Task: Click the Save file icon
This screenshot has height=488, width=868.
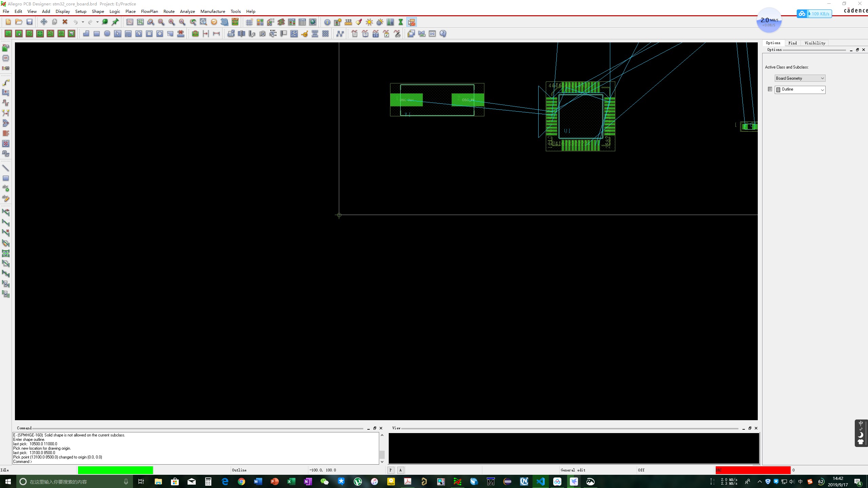Action: click(x=30, y=22)
